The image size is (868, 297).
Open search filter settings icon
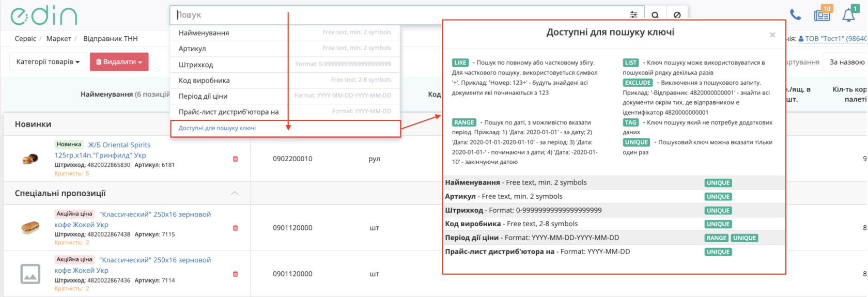(x=633, y=14)
